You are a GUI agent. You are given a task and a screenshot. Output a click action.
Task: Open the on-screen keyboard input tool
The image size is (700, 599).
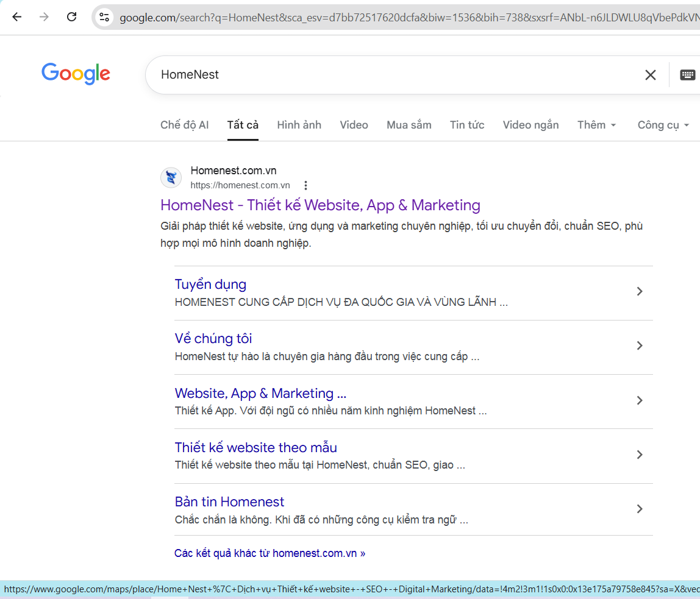click(x=688, y=75)
